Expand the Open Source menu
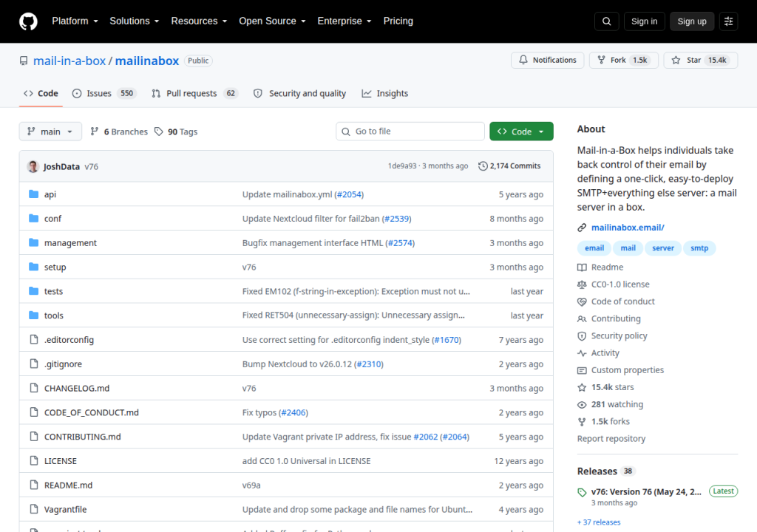This screenshot has width=757, height=532. pyautogui.click(x=272, y=21)
